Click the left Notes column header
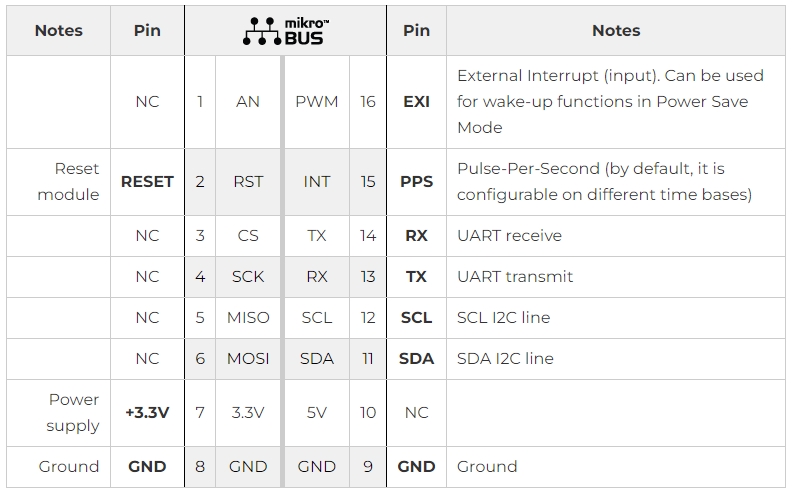 [x=59, y=31]
